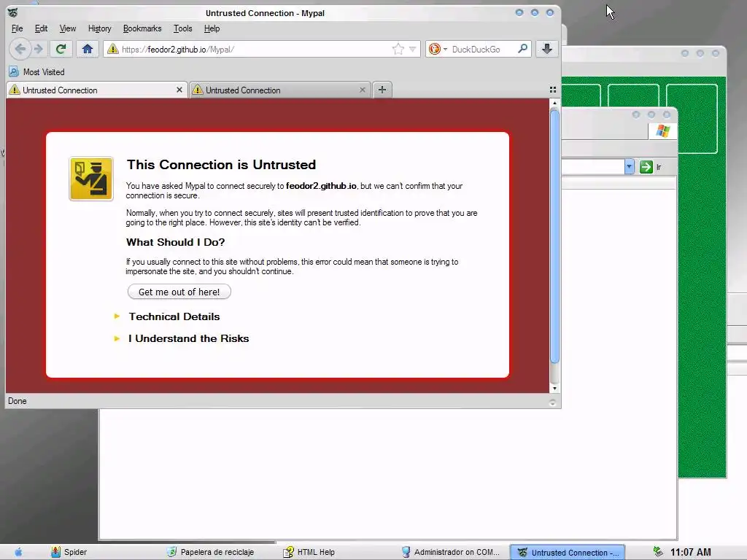Click the Mypal raccoon icon in title bar
The image size is (747, 560).
click(x=13, y=12)
